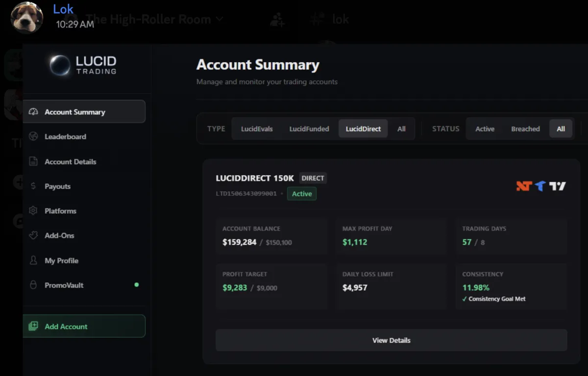
Task: Click the Account Summary gauge icon
Action: pyautogui.click(x=33, y=112)
